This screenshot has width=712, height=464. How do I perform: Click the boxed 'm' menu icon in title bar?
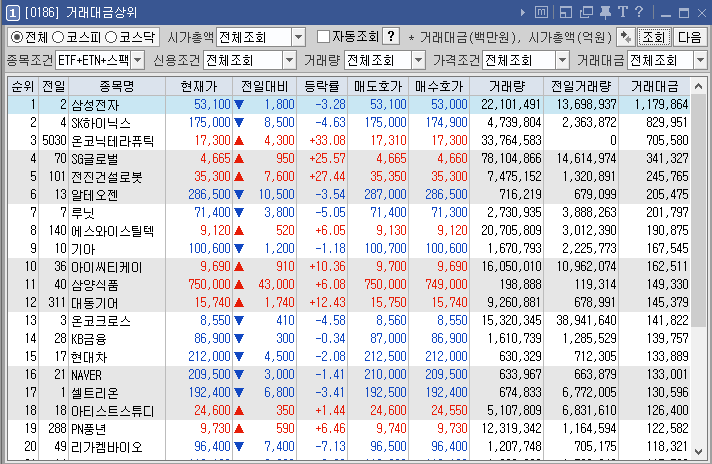pos(541,12)
